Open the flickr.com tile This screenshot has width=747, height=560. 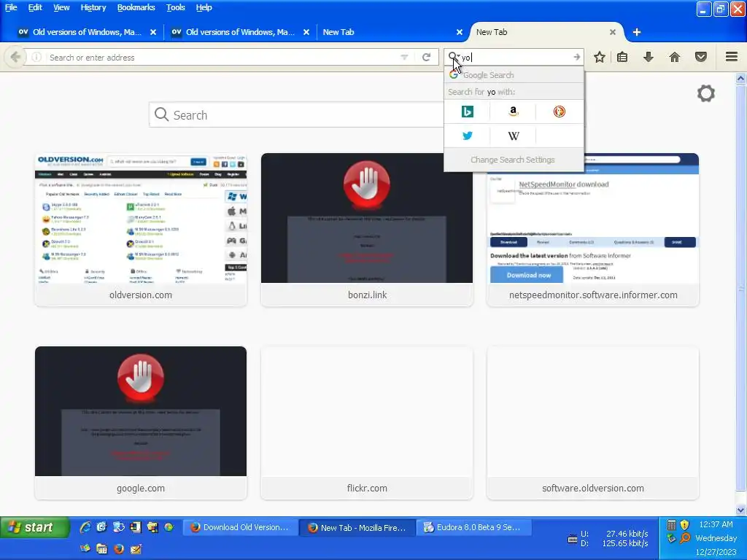coord(367,423)
